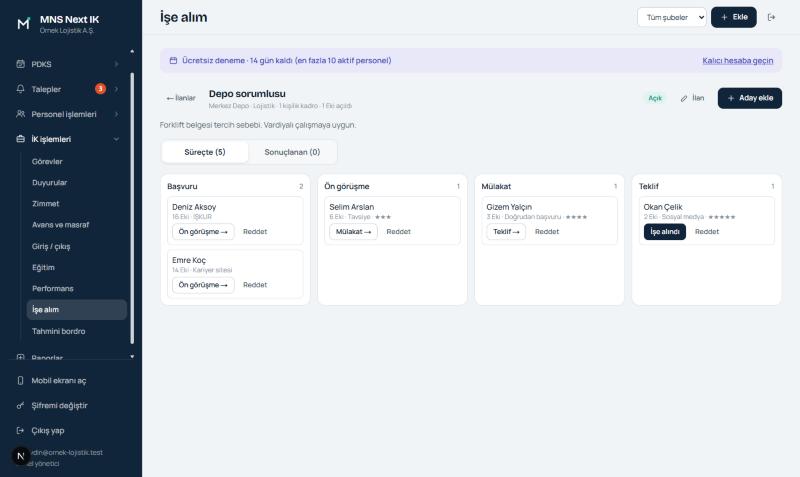Click Gizem Yalçın candidate name
Image resolution: width=800 pixels, height=477 pixels.
(509, 207)
